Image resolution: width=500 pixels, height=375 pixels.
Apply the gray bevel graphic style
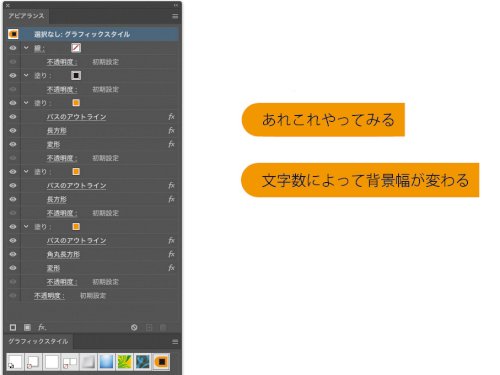click(x=88, y=362)
